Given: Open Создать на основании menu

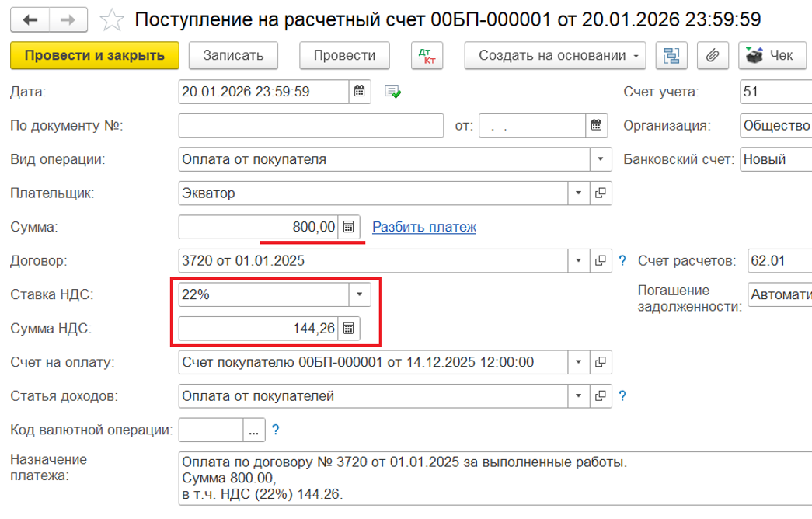Looking at the screenshot, I should click(555, 56).
